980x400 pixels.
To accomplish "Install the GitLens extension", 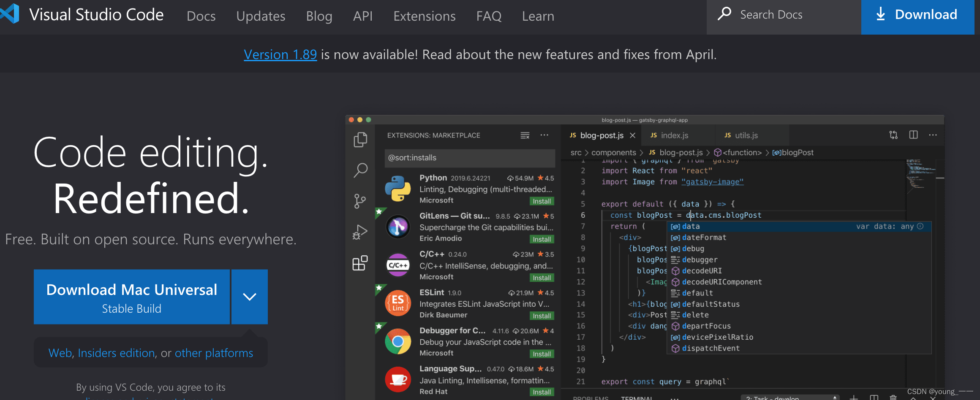I will 542,239.
